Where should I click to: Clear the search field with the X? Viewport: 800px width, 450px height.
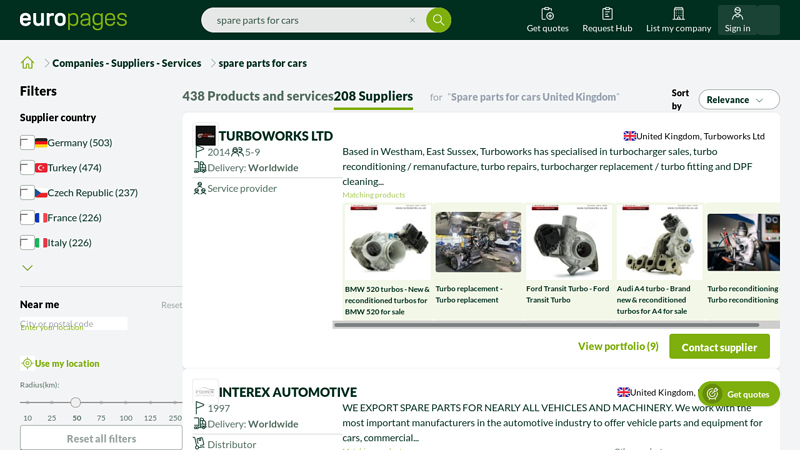[x=412, y=20]
